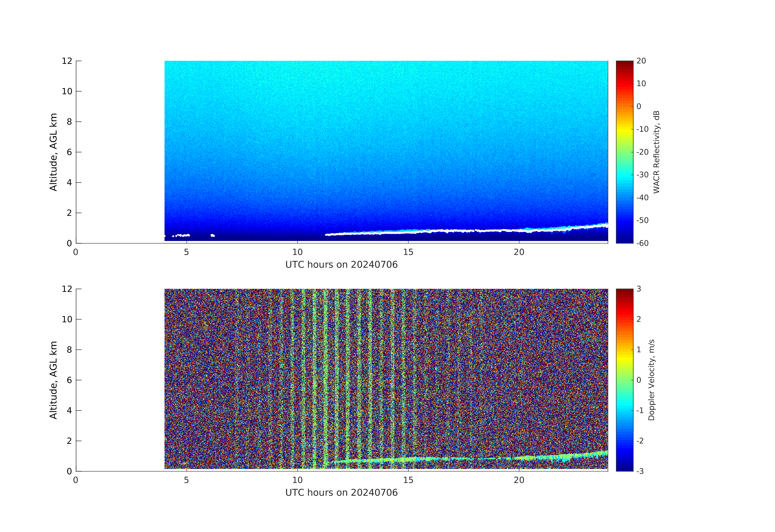The height and width of the screenshot is (532, 775).
Task: Click the white cloud layer in reflectivity plot
Action: pyautogui.click(x=434, y=231)
